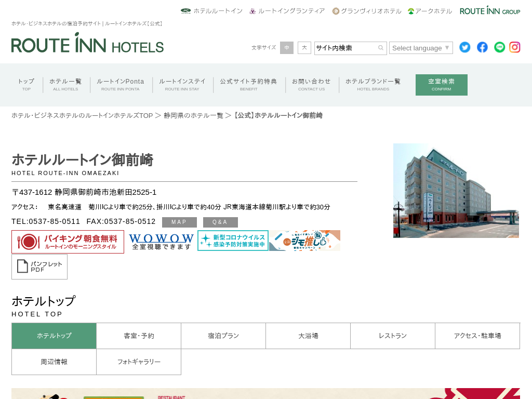Click the FAX:0537-85-0512 text
Screen dimensions: 532x399
[x=121, y=221]
